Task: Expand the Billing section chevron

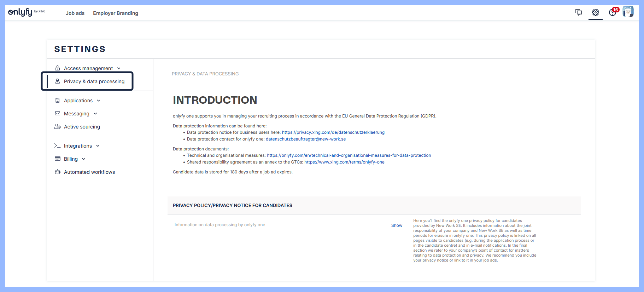Action: pos(84,159)
